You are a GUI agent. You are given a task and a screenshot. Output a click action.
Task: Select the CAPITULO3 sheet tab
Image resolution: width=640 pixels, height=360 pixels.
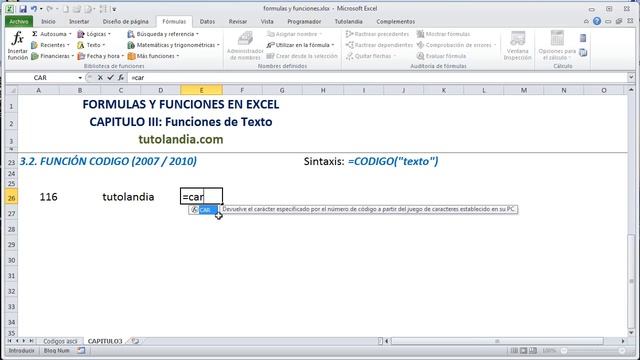click(x=105, y=341)
